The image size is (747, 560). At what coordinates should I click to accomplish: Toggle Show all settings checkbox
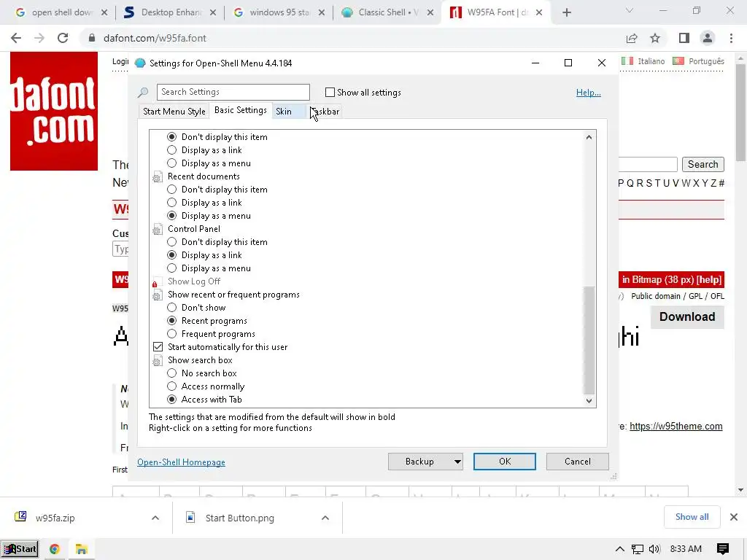click(x=330, y=93)
